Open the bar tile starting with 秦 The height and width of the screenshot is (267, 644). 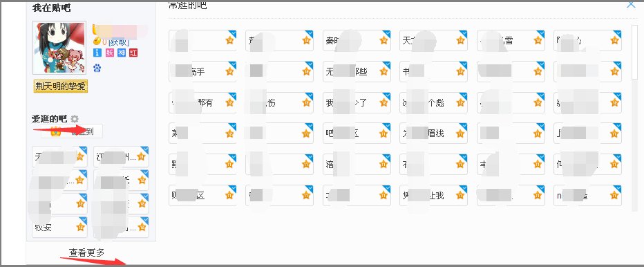coord(357,40)
